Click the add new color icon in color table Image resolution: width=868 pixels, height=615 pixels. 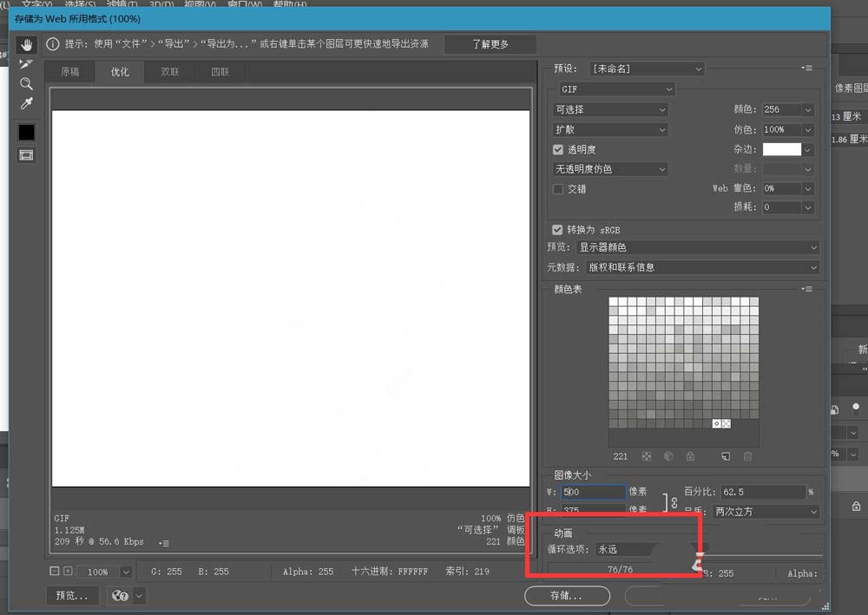tap(726, 456)
